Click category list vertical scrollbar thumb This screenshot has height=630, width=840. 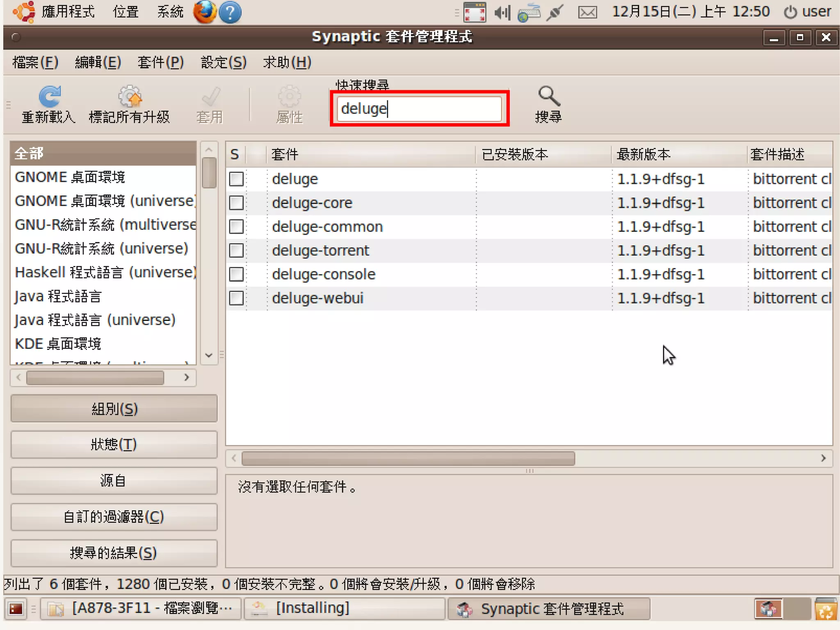point(209,172)
